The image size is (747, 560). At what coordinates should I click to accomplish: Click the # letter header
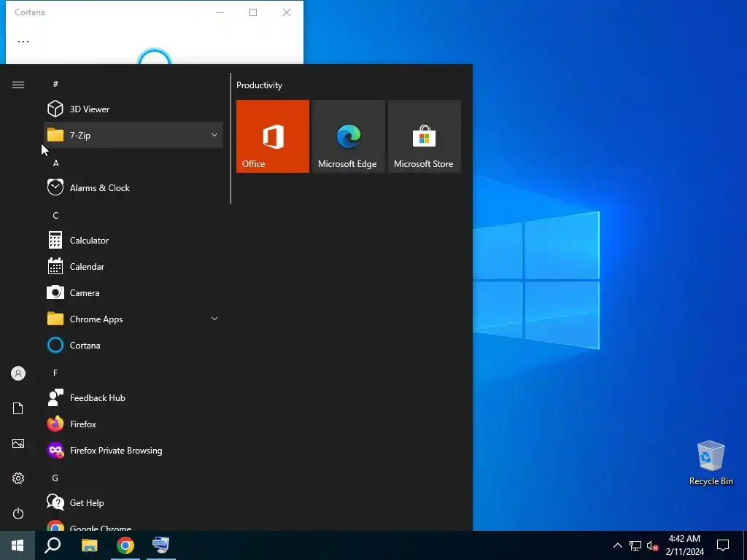tap(55, 84)
